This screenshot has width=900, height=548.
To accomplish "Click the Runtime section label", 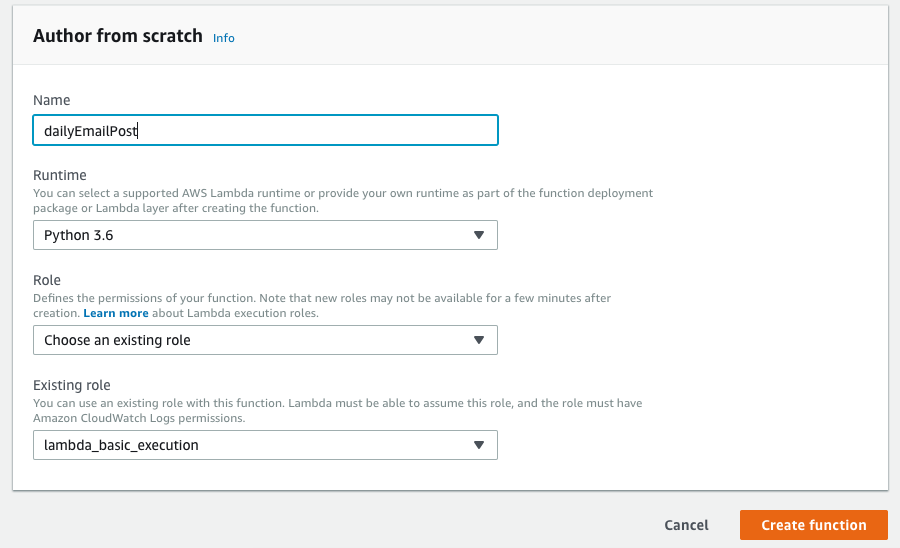I will tap(60, 176).
